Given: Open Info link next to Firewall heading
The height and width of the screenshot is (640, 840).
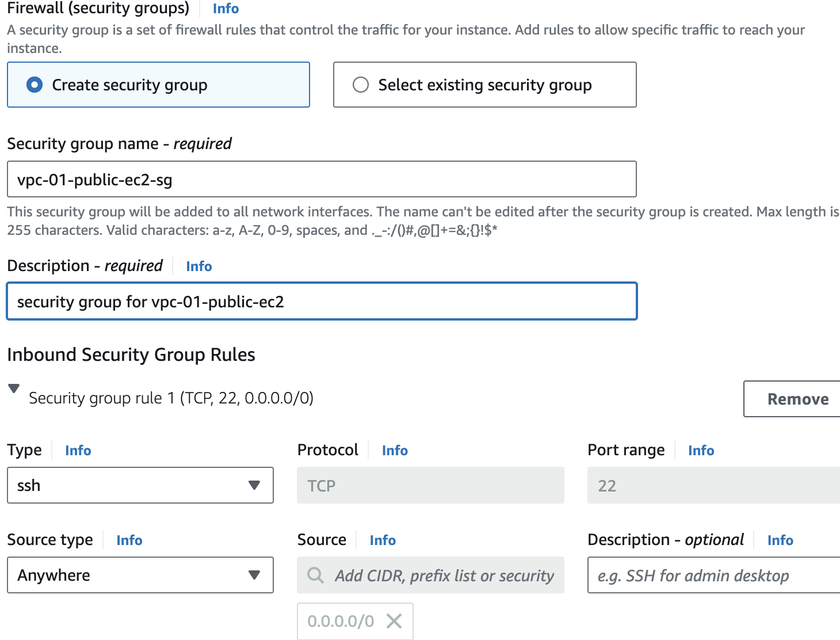Looking at the screenshot, I should 226,9.
